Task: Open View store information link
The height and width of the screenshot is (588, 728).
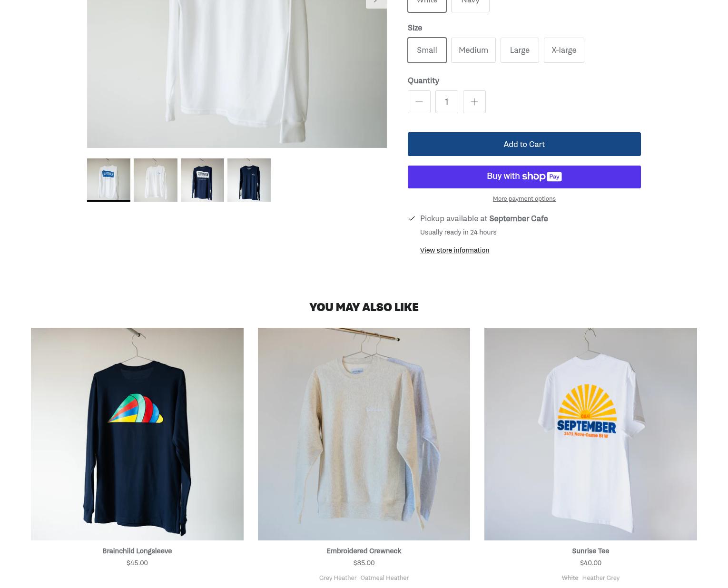Action: point(454,250)
